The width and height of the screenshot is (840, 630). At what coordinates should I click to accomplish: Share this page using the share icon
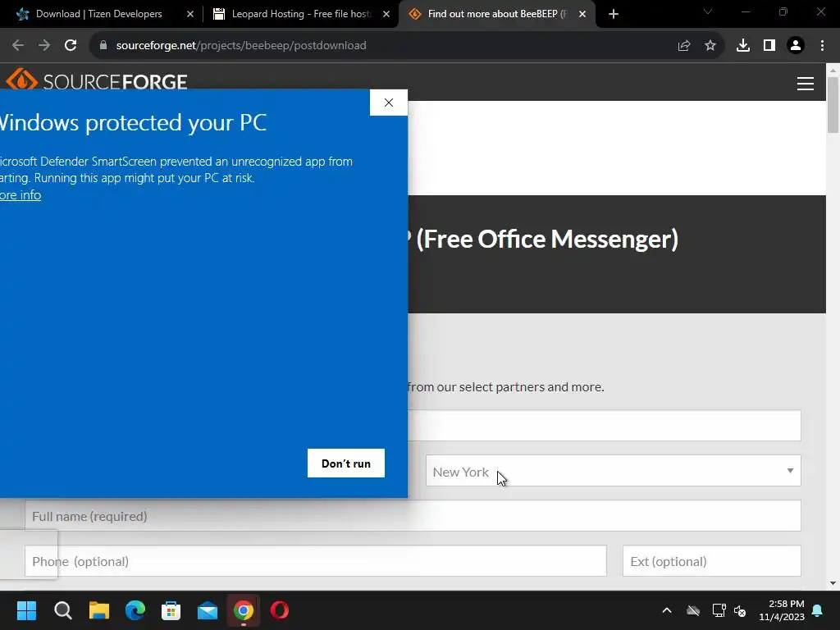684,46
